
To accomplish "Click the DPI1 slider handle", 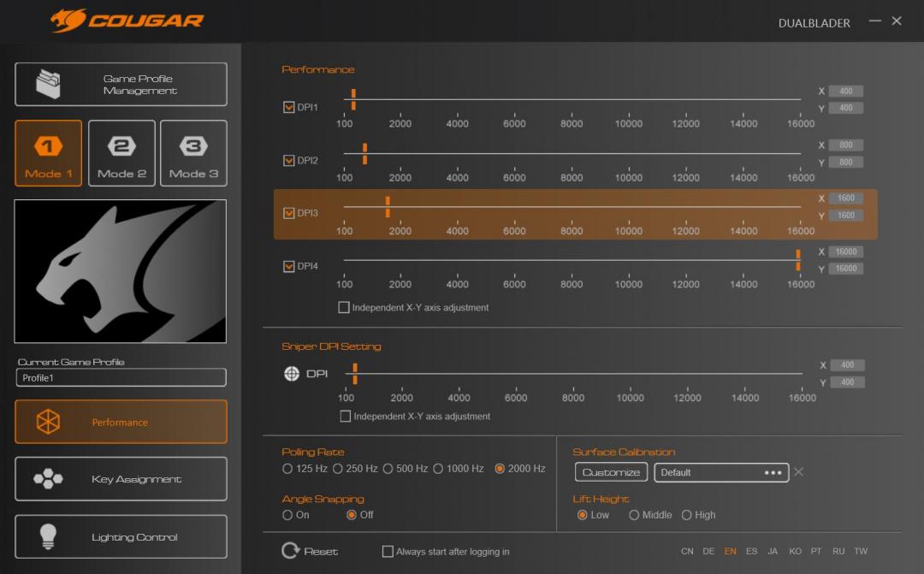I will pyautogui.click(x=353, y=99).
